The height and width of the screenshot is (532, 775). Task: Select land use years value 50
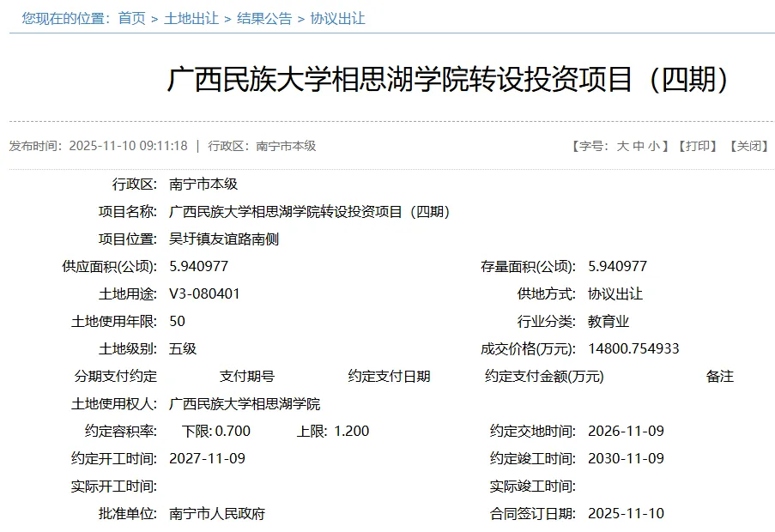point(177,322)
